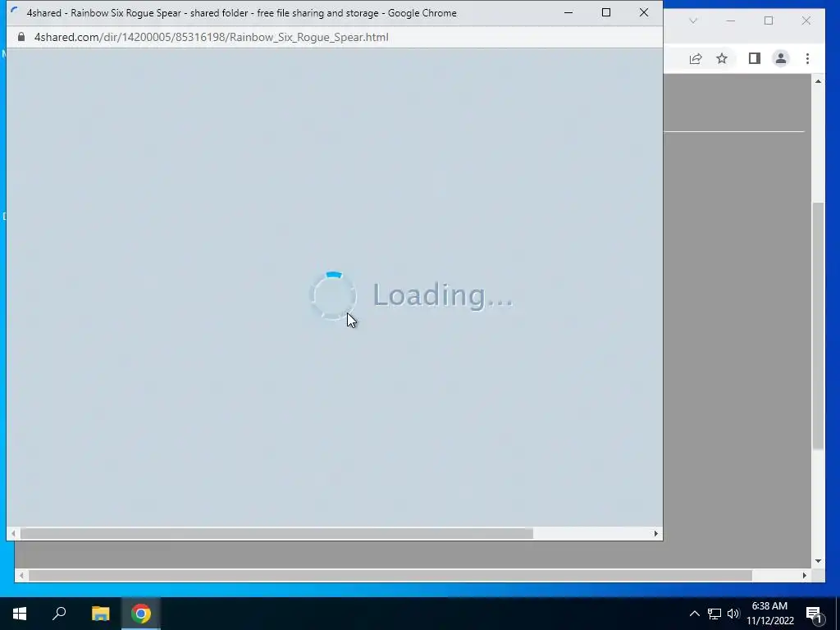
Task: Click the vertical scrollbar thumb in background Chrome
Action: tap(818, 326)
